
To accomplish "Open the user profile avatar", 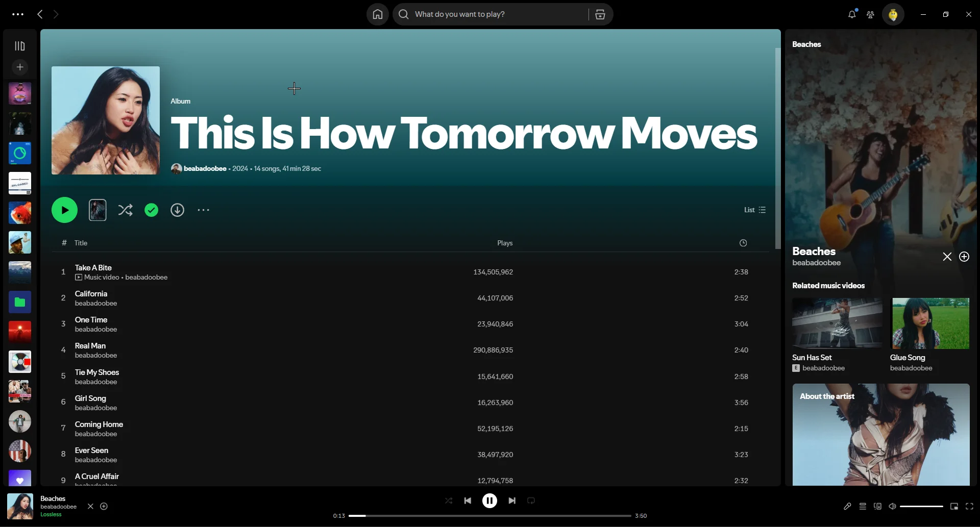I will click(x=893, y=14).
